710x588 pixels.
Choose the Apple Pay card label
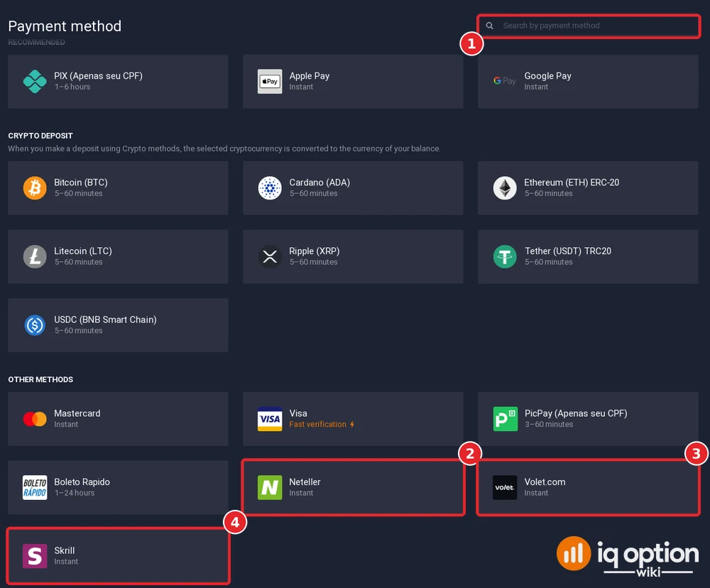point(310,76)
